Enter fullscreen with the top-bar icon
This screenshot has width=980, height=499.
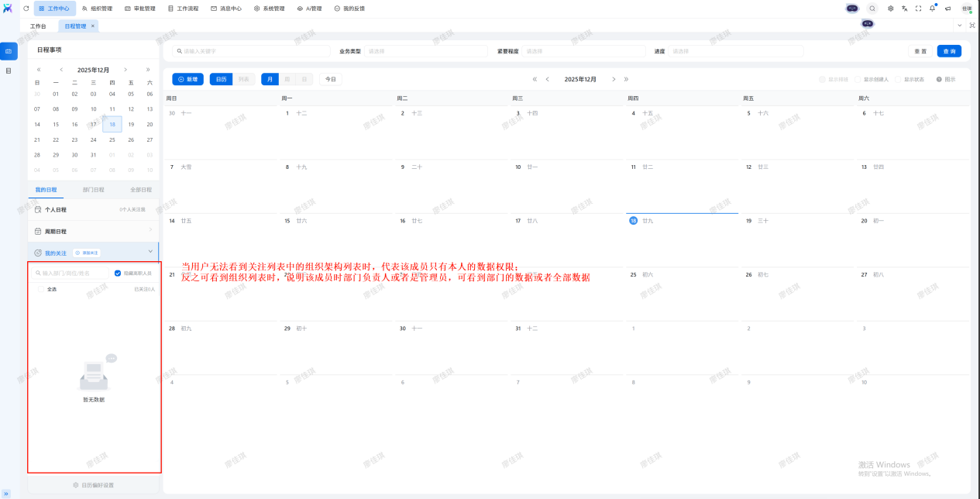click(x=918, y=9)
